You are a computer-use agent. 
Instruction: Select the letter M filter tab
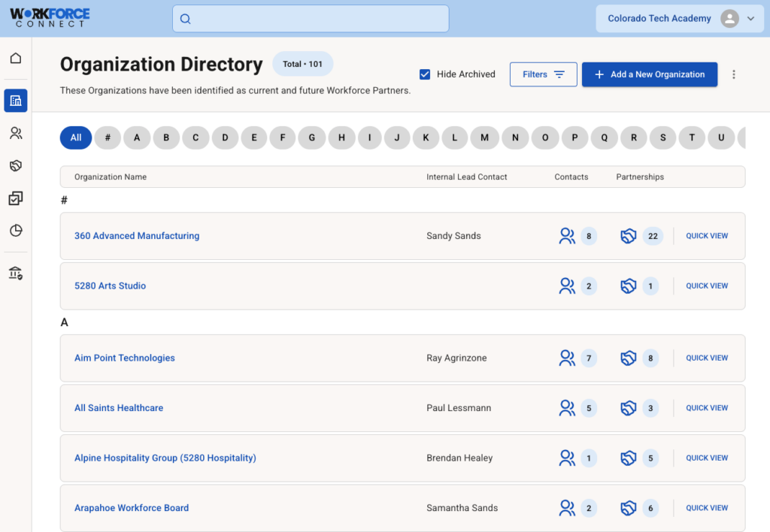(485, 138)
